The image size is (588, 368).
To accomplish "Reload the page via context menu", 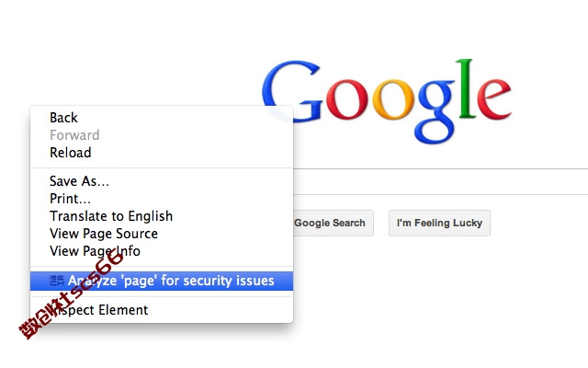I will pyautogui.click(x=71, y=153).
